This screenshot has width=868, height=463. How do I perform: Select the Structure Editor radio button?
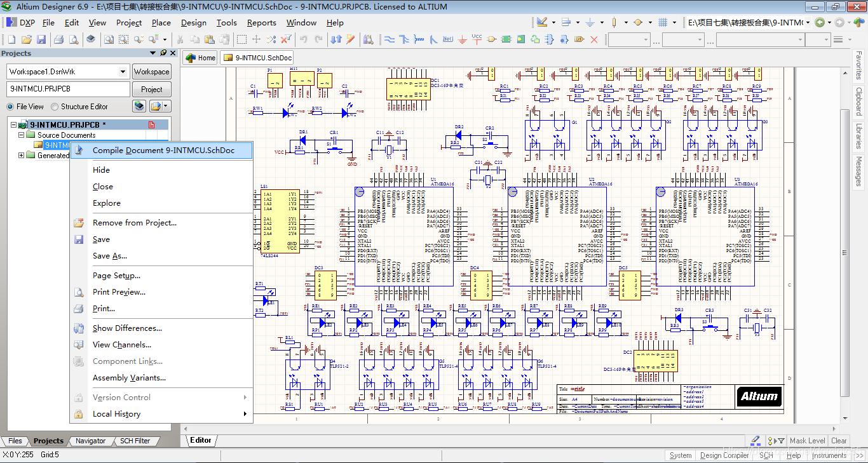pyautogui.click(x=55, y=107)
